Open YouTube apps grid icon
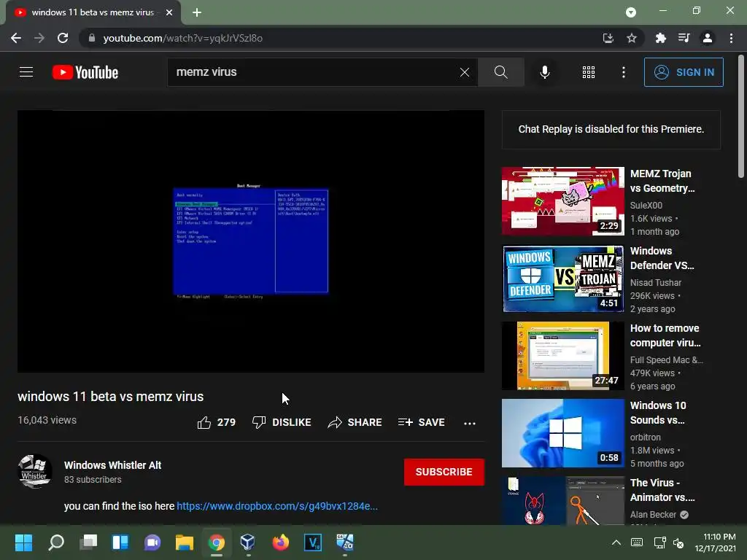 pos(589,72)
